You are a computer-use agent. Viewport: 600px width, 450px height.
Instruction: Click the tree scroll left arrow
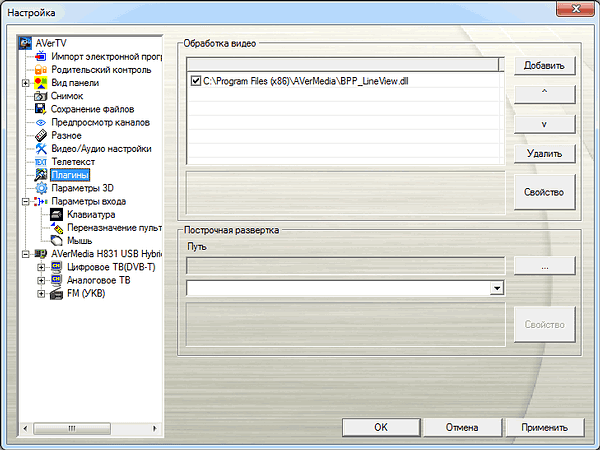tap(25, 428)
